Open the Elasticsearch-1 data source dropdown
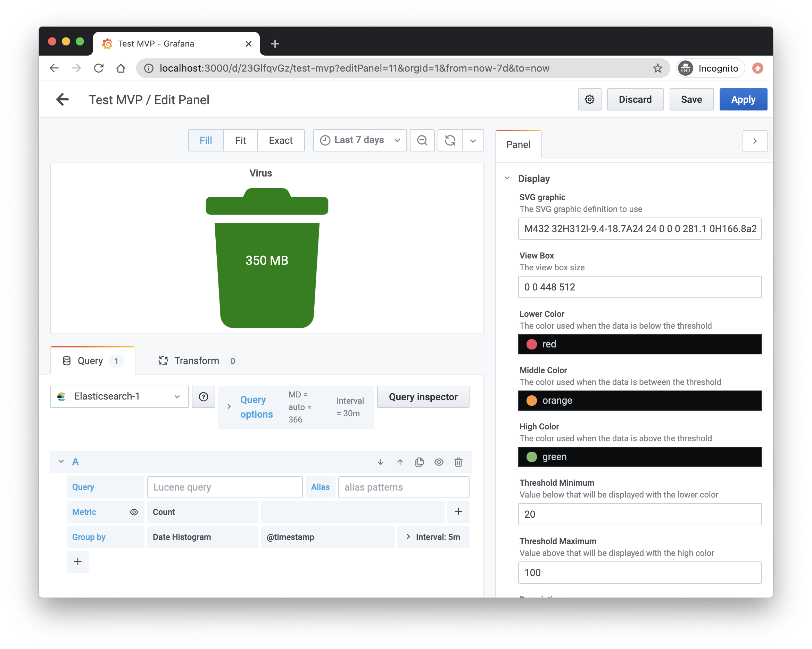Viewport: 812px width, 649px height. tap(119, 397)
